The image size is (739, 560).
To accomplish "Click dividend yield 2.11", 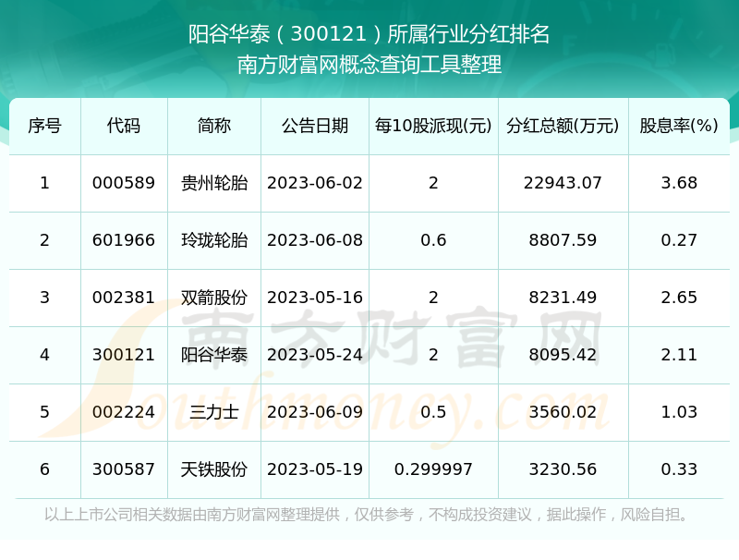I will tap(679, 355).
